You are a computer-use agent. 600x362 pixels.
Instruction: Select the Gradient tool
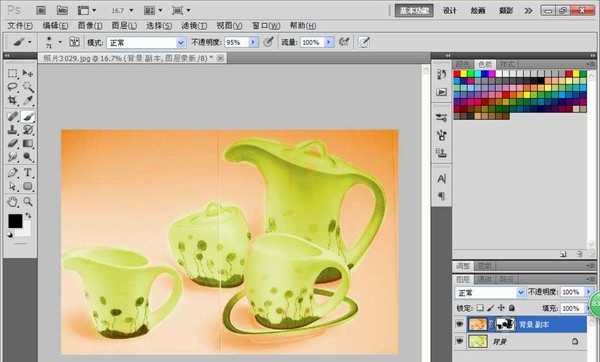28,143
